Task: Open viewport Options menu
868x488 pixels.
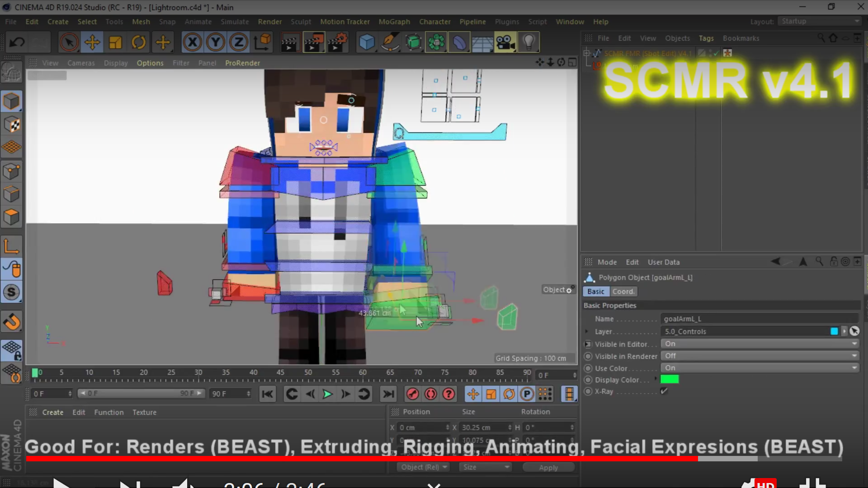Action: 150,63
